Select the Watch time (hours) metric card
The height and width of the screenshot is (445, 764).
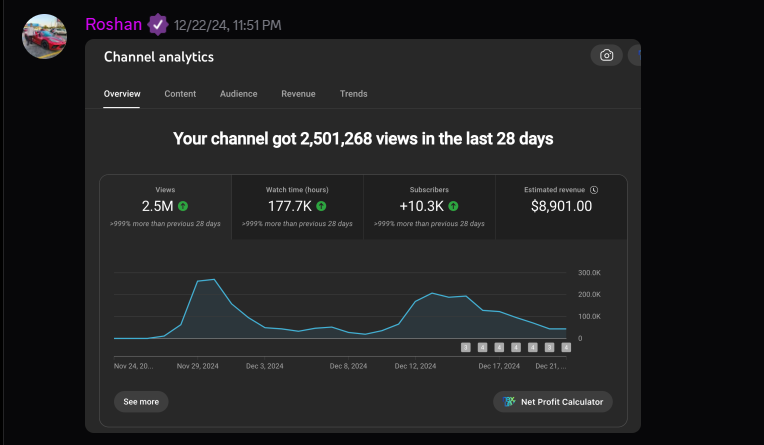click(x=297, y=207)
